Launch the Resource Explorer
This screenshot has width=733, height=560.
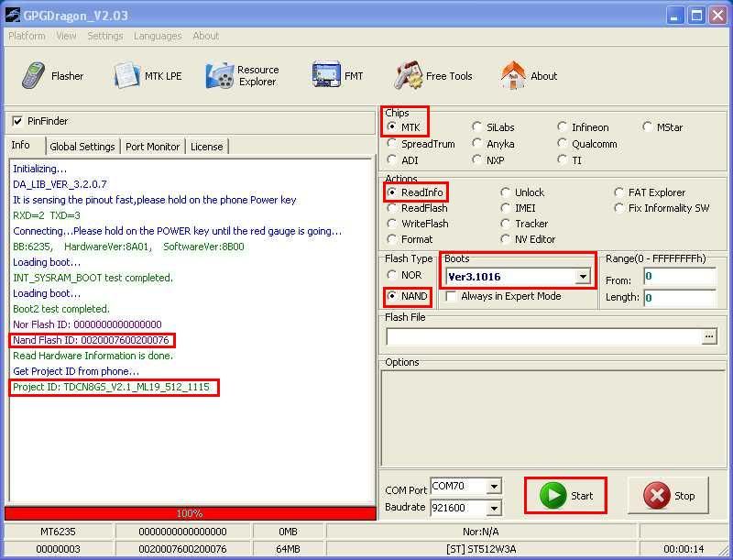click(242, 76)
